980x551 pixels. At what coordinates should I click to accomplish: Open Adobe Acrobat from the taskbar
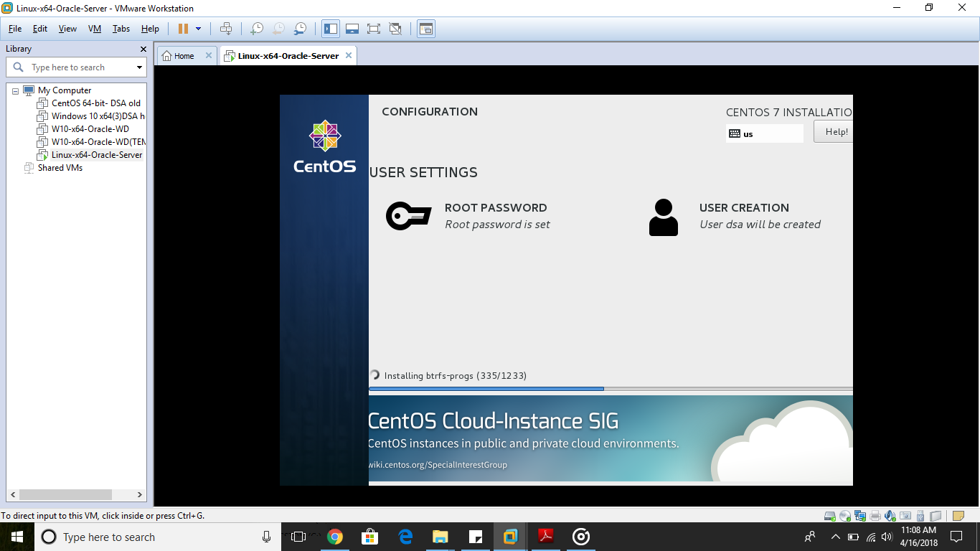[545, 537]
